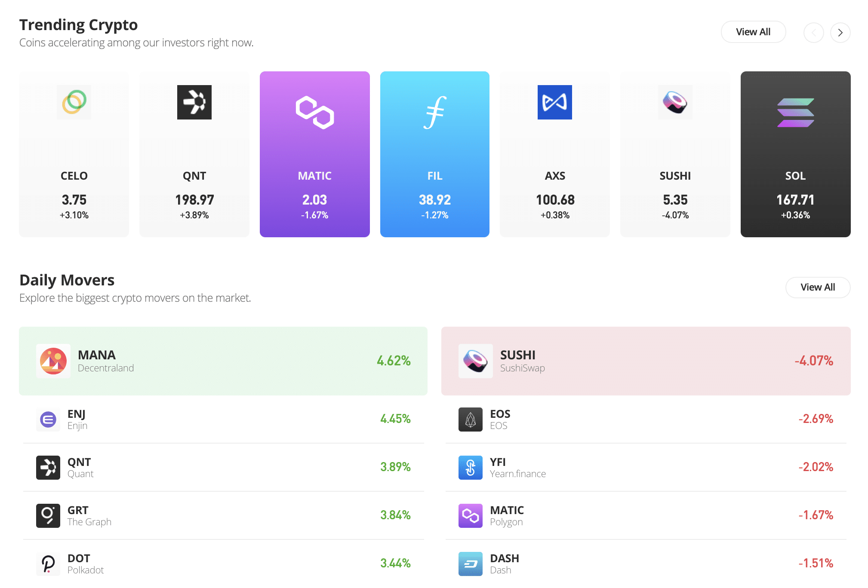Click the Daily Movers heading
Screen dimensions: 868x588
coord(67,280)
